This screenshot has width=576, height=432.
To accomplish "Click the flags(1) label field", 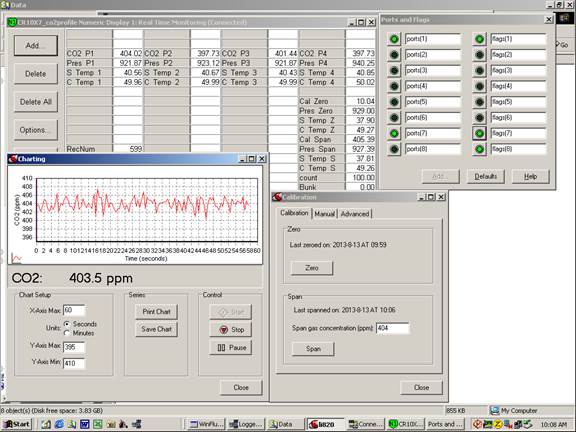I will [x=518, y=39].
